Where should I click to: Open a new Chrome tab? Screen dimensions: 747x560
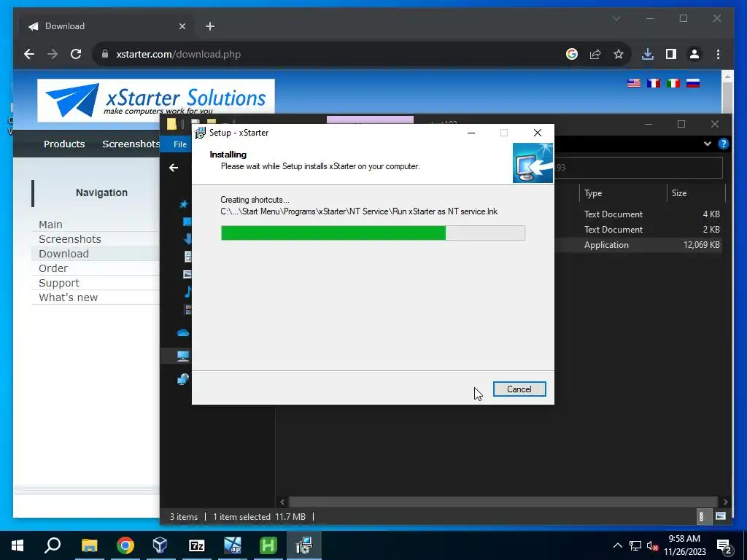[x=210, y=27]
